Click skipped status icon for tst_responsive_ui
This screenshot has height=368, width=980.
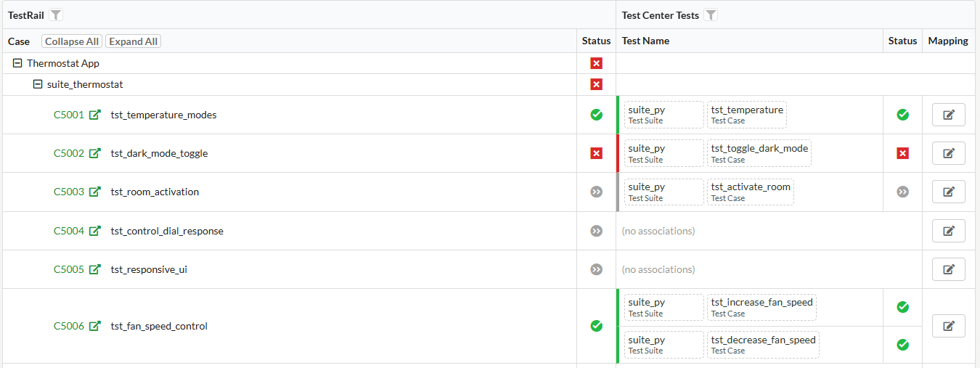pyautogui.click(x=597, y=269)
